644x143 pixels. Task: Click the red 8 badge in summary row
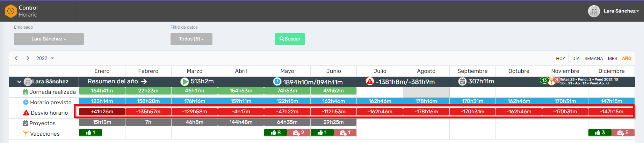(557, 80)
